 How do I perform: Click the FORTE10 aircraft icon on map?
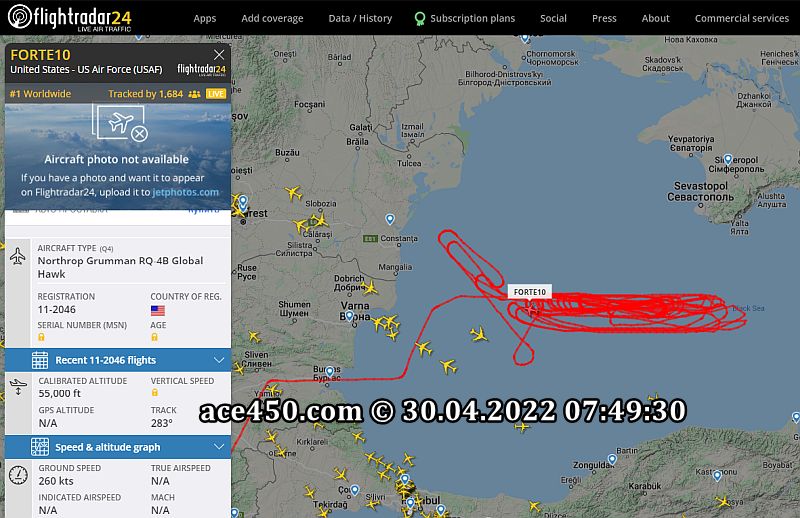(531, 308)
